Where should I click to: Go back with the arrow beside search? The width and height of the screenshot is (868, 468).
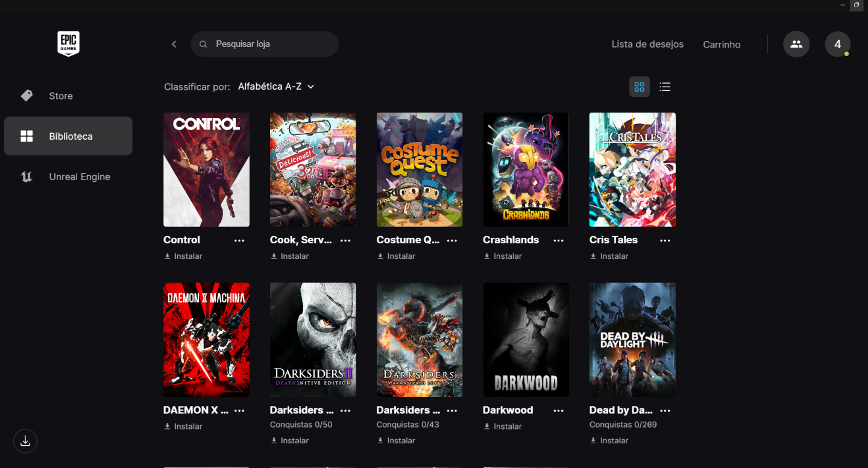174,44
